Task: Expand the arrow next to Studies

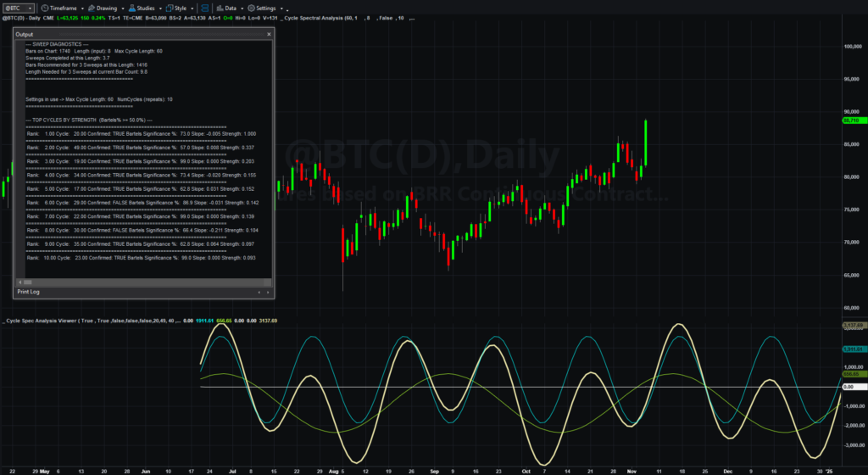Action: click(160, 8)
